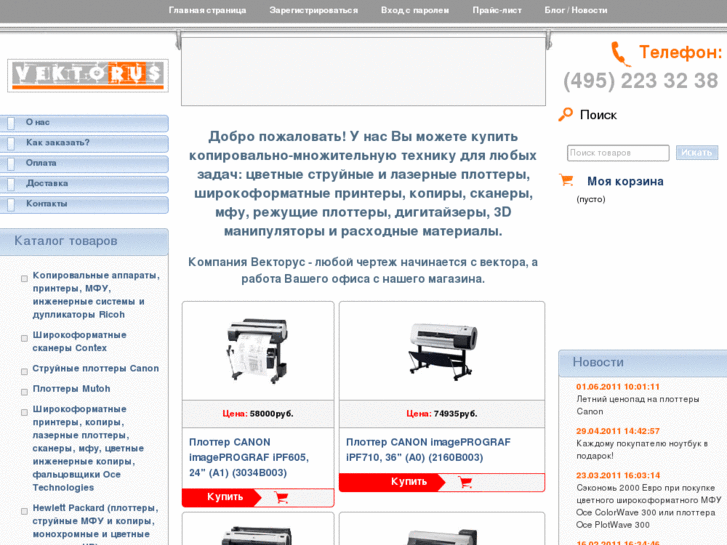Click the price text 74935руб.

tap(455, 414)
